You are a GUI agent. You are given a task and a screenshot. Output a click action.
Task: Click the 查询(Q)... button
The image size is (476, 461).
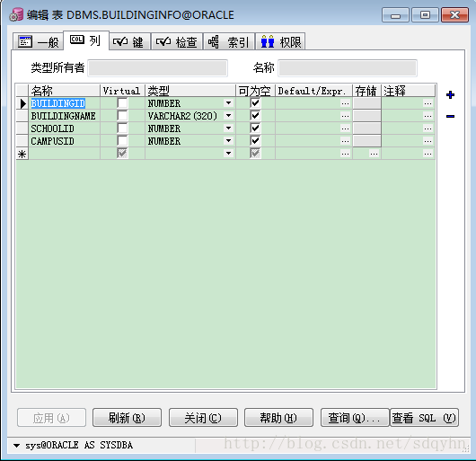point(355,418)
